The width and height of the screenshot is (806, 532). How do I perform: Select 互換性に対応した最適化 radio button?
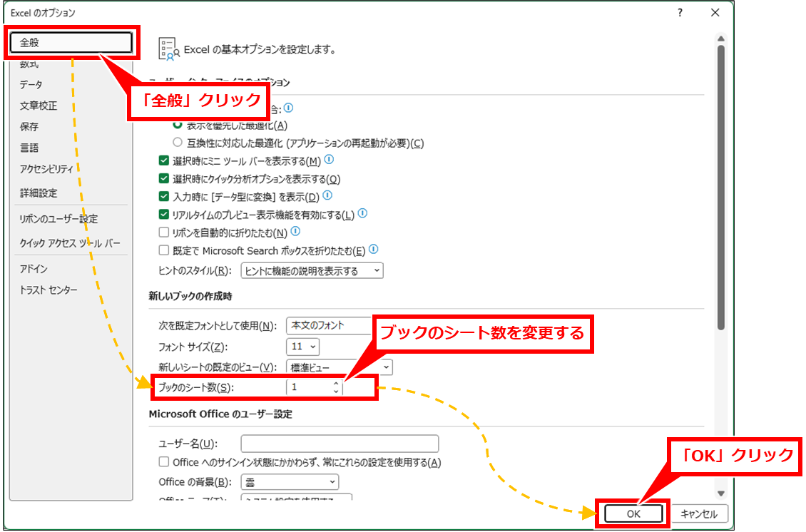coord(178,143)
